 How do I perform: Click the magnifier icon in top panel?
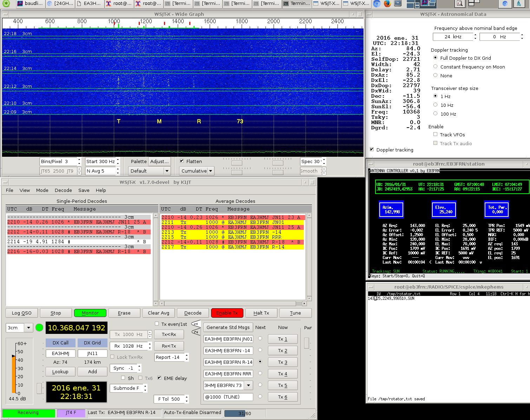point(459,4)
